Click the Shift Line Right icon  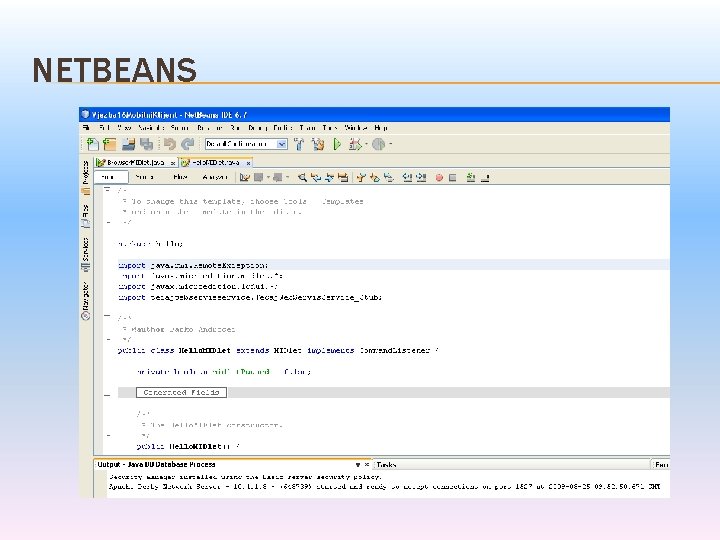(421, 177)
